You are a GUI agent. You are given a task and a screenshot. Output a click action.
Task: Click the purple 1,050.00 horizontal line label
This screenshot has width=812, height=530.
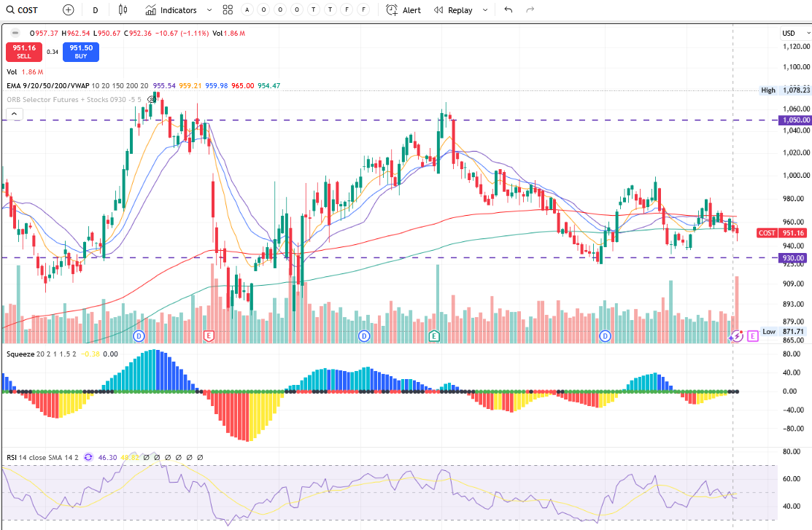pyautogui.click(x=793, y=120)
